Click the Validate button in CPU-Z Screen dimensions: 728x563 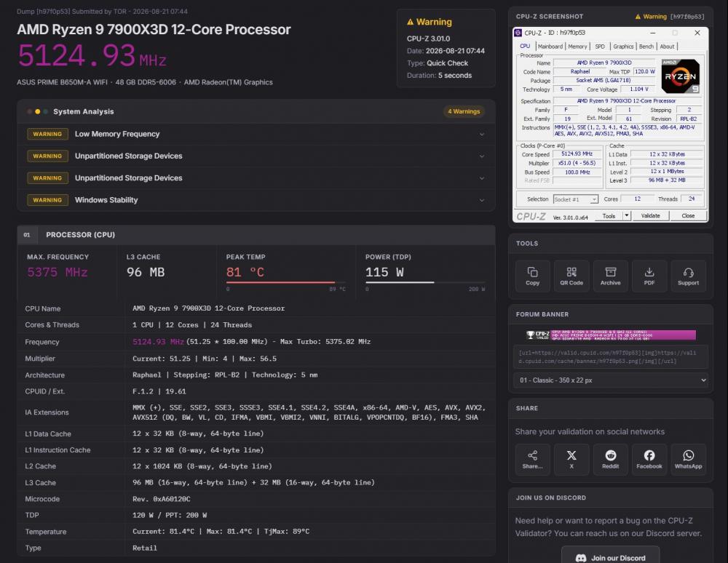650,215
